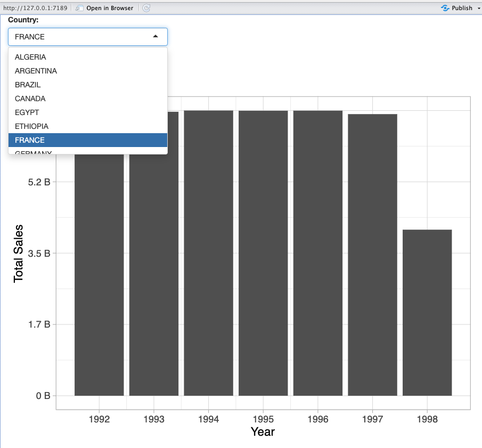Pick CANADA from the country options
Image resolution: width=482 pixels, height=448 pixels.
pyautogui.click(x=30, y=99)
